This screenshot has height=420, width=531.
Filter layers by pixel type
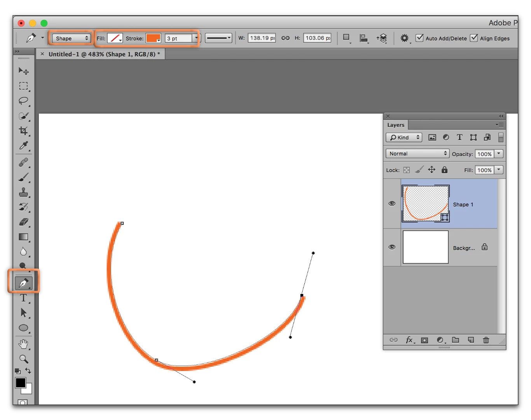[432, 137]
